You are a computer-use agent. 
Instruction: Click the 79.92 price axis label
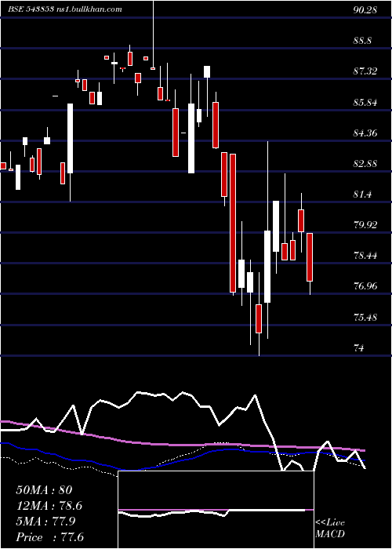365,225
